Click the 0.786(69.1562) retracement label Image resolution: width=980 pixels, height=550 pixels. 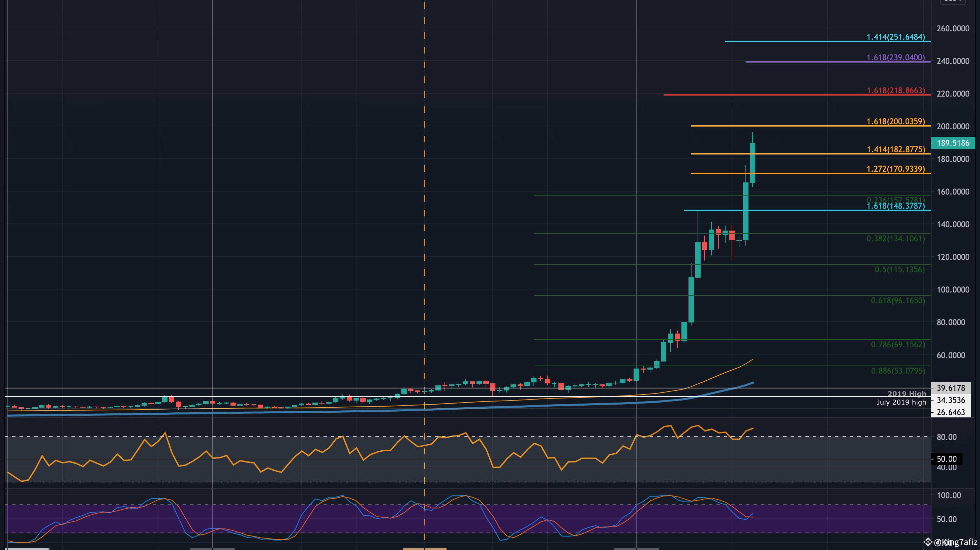click(897, 345)
